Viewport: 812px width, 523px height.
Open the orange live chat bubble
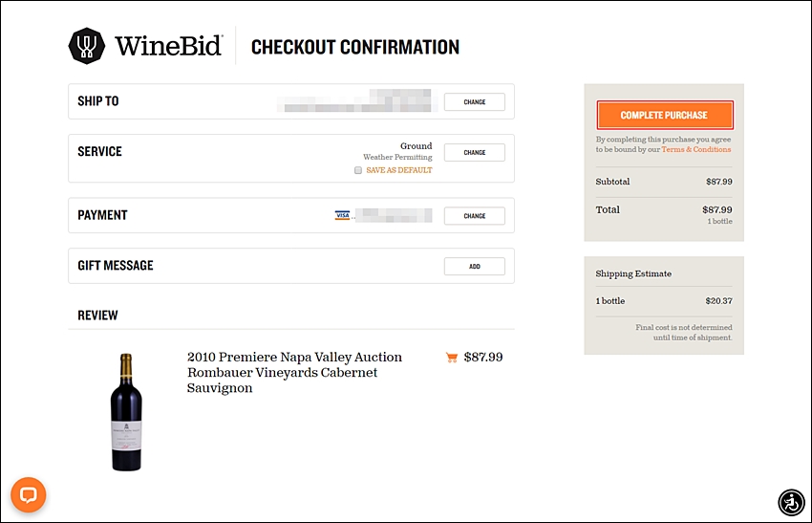click(29, 494)
